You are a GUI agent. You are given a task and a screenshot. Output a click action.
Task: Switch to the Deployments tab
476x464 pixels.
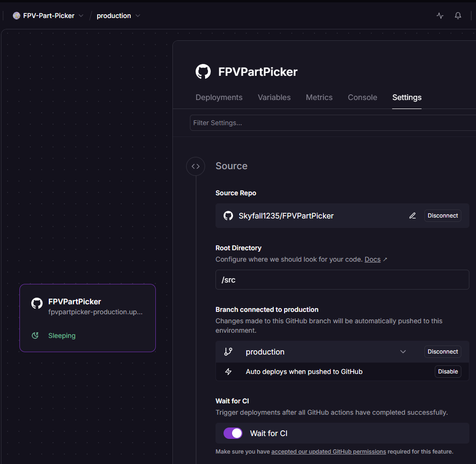219,97
